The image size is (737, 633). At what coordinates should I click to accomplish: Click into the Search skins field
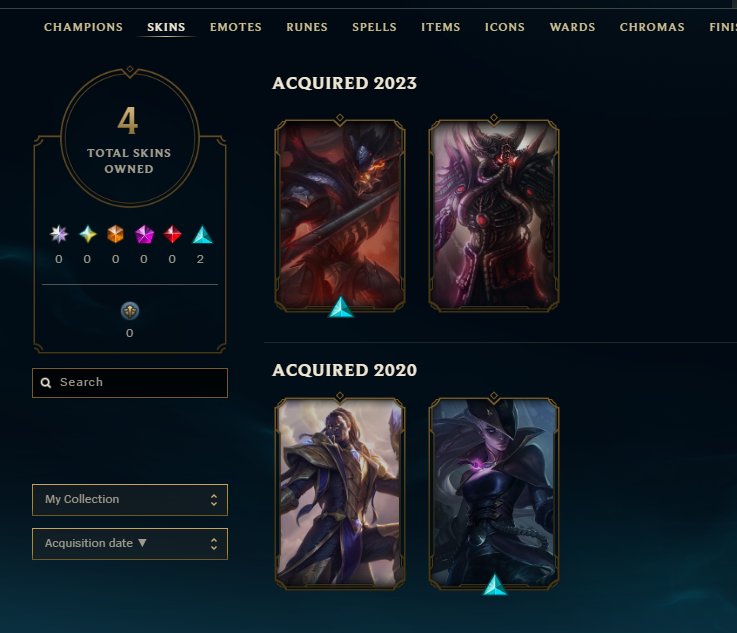click(x=130, y=383)
